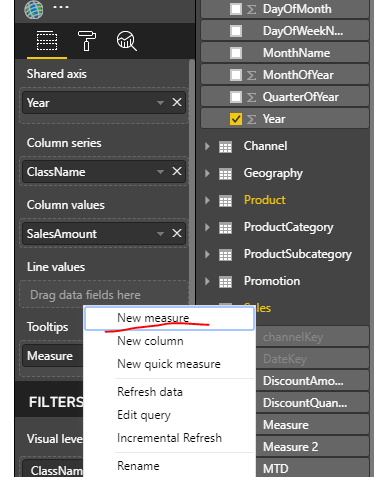
Task: Click the Geography table icon
Action: click(225, 174)
